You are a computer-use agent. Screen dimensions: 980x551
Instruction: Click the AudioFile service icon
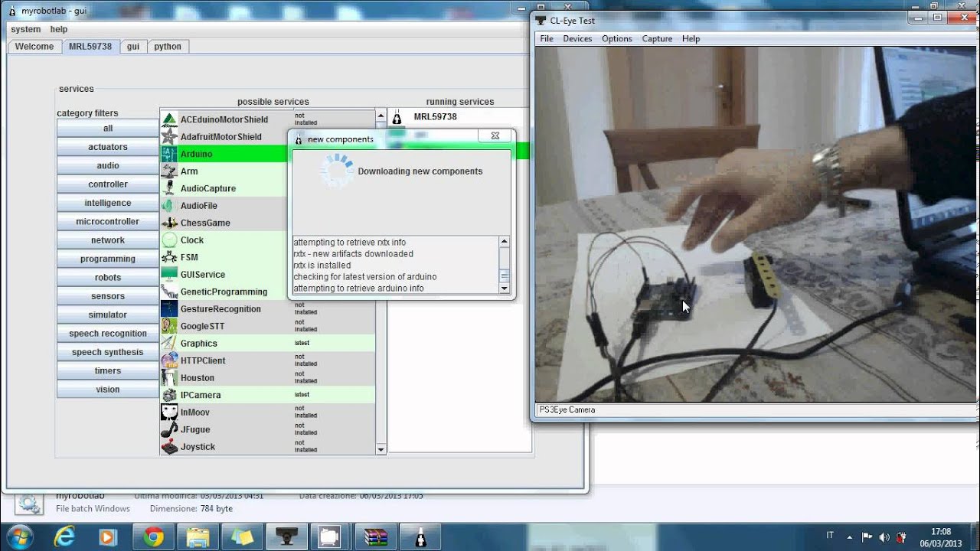coord(169,205)
